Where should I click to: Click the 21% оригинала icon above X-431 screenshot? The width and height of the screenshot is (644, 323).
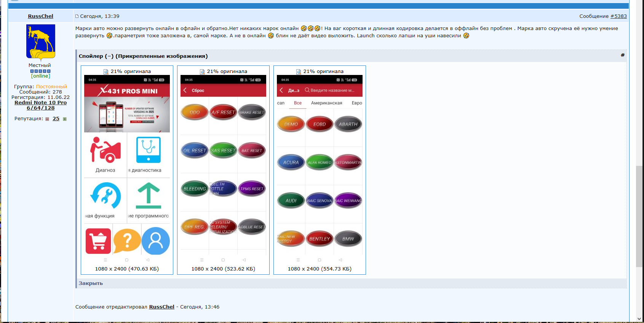pos(106,72)
